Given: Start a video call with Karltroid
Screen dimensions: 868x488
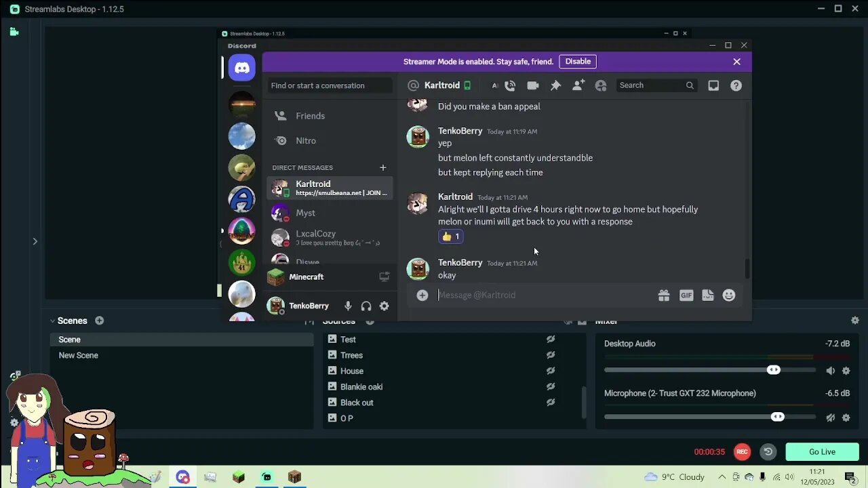Looking at the screenshot, I should point(533,85).
